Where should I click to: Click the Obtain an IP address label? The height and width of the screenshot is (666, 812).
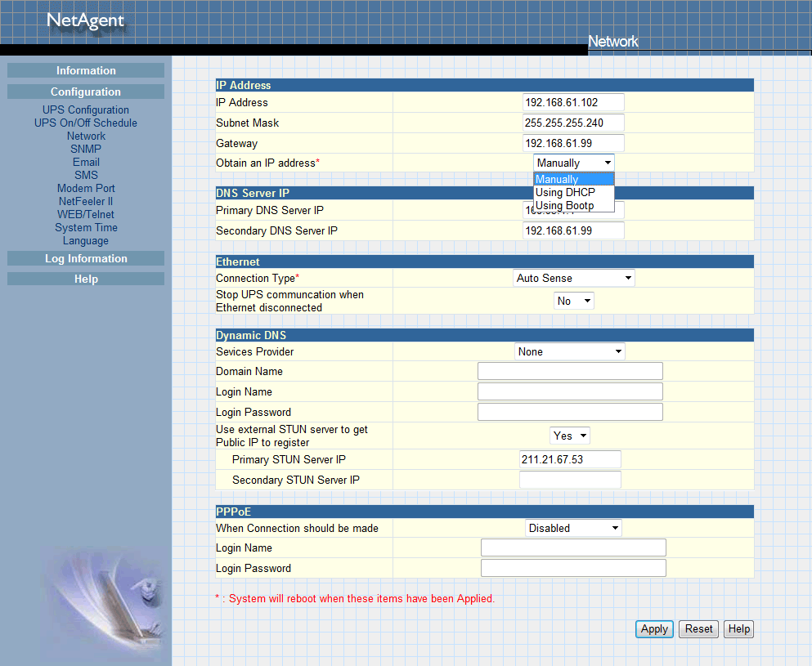coord(267,163)
